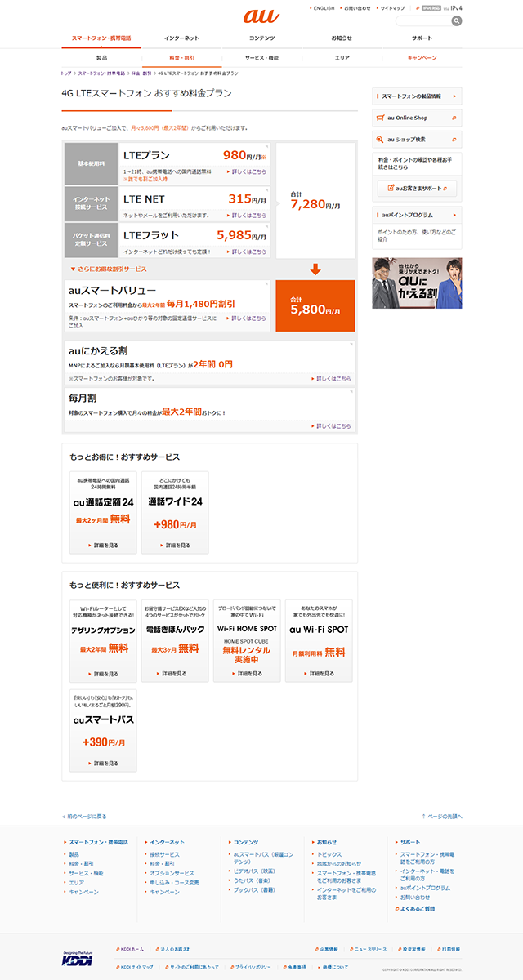This screenshot has height=980, width=523.
Task: Open 料金・割引 sub-navigation item
Action: (181, 58)
